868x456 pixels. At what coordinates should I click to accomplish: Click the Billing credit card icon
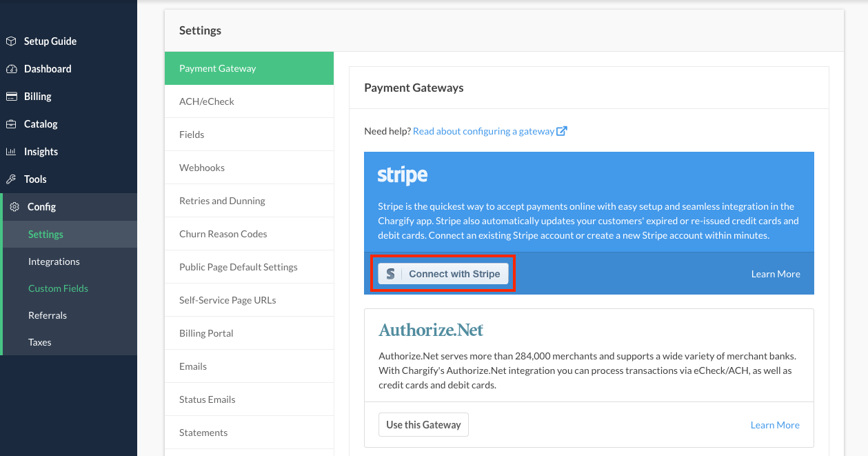point(11,97)
